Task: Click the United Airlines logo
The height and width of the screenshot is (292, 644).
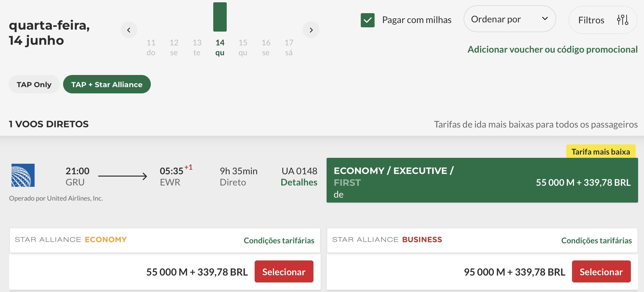Action: [23, 175]
